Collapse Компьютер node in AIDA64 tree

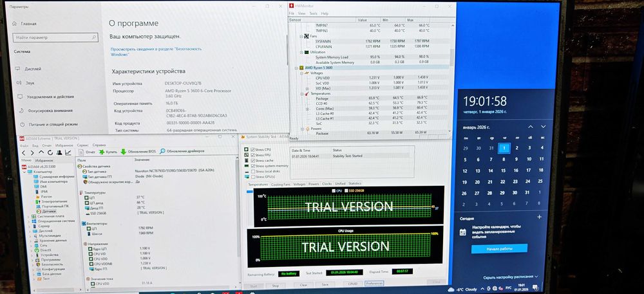tap(24, 171)
